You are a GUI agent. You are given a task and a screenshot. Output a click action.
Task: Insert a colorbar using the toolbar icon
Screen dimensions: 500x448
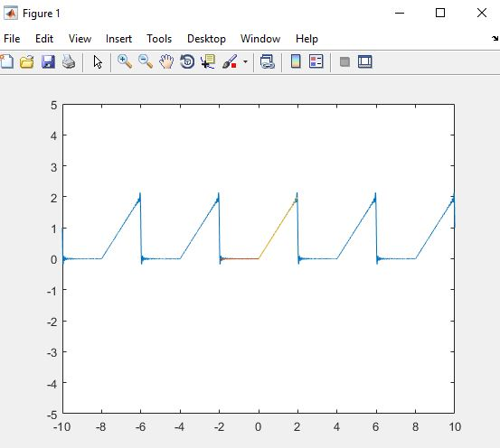pos(296,61)
